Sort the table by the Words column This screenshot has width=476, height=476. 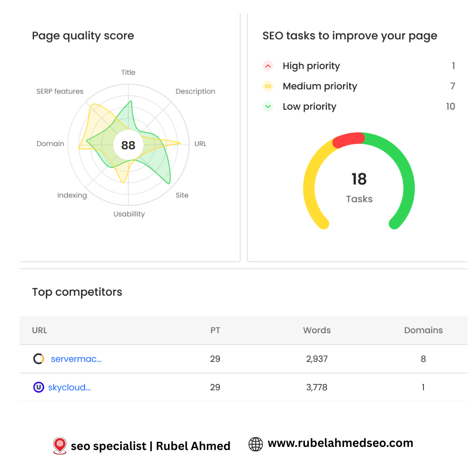316,330
